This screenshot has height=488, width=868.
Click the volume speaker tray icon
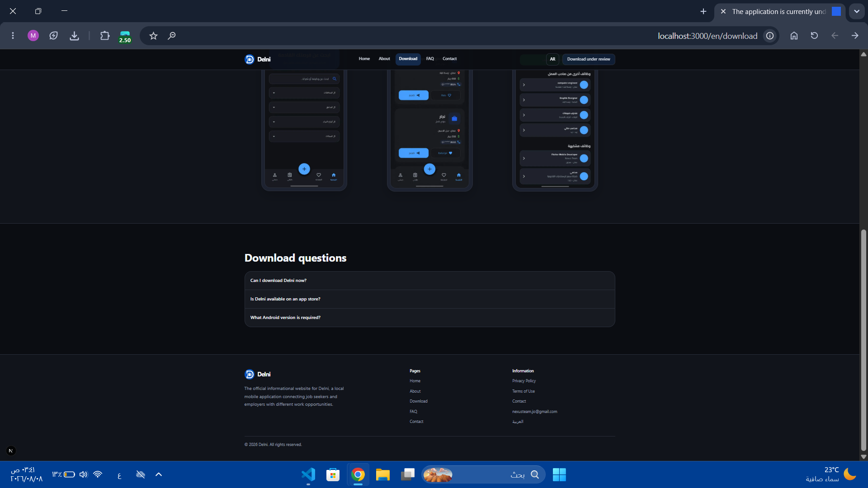pos(83,474)
